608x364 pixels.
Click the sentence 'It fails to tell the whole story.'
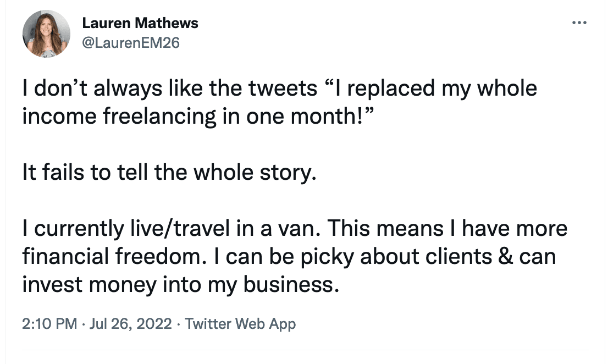click(x=170, y=173)
